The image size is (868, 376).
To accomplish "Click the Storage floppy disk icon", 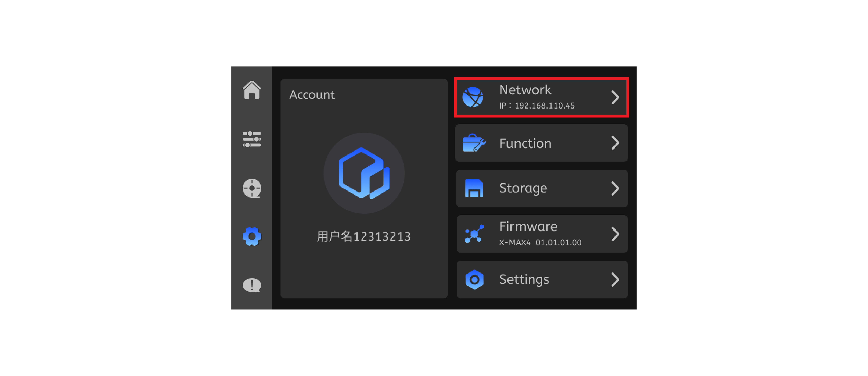I will pos(474,188).
